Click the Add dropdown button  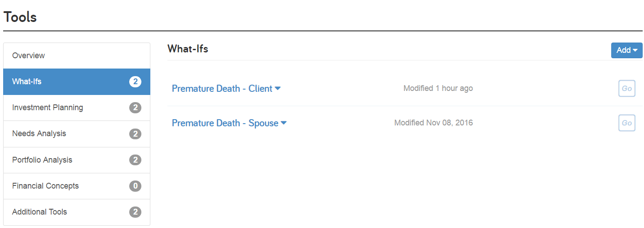(x=626, y=50)
